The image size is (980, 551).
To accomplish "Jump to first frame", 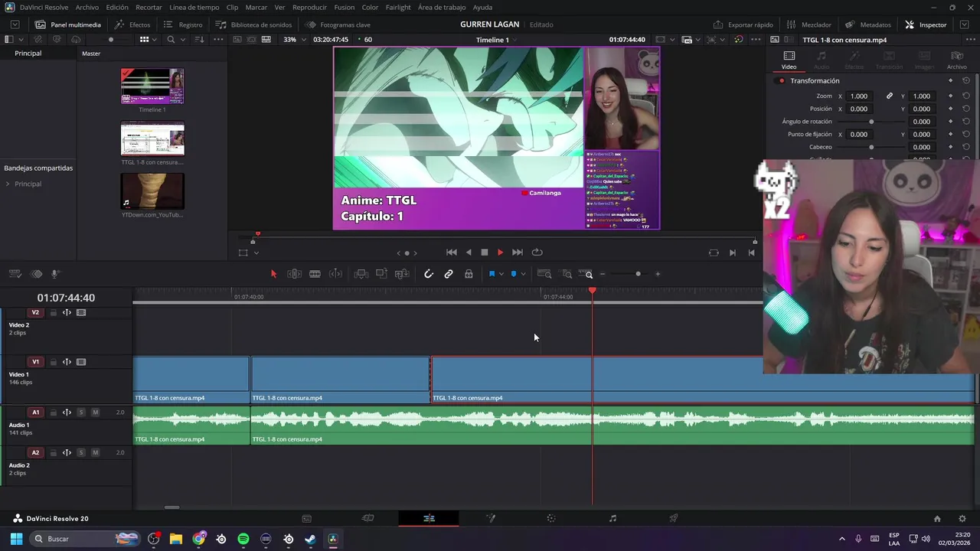I will [x=452, y=253].
